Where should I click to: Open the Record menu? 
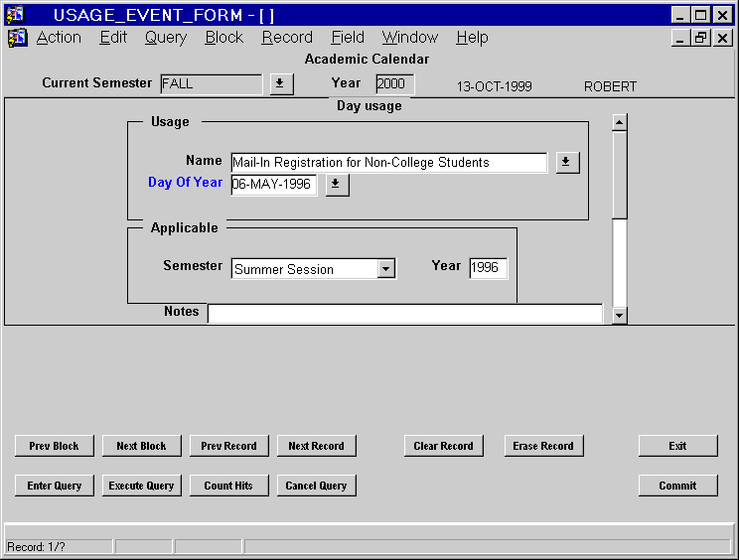pos(287,38)
